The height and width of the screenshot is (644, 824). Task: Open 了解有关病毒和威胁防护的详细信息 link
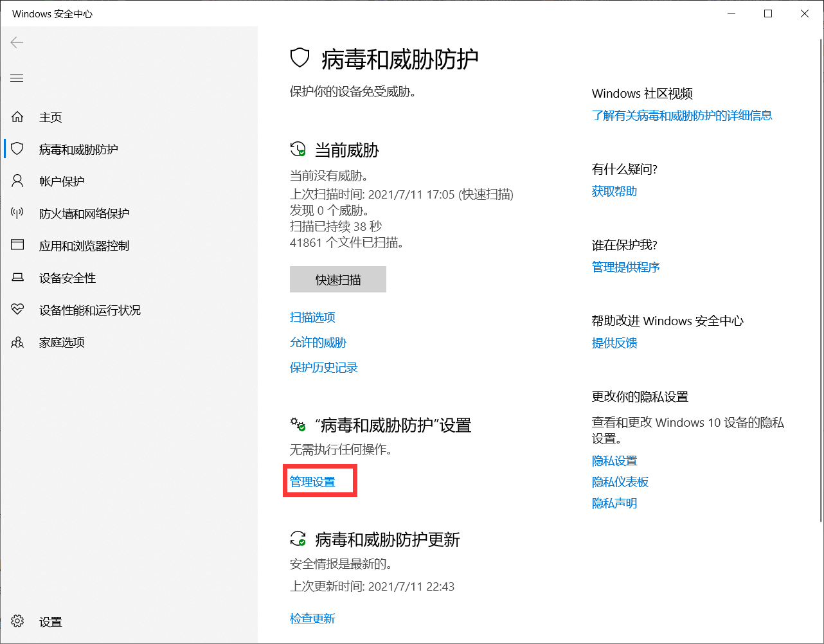[x=682, y=115]
